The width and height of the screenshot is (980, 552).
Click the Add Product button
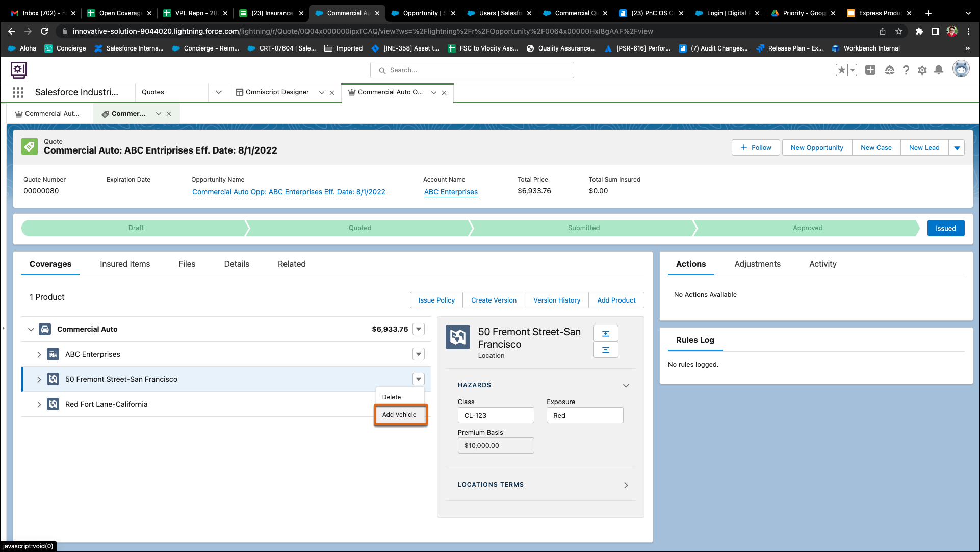(616, 300)
